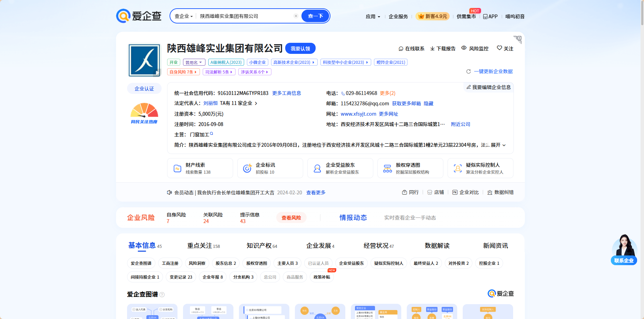
Task: Expand the company 简介 with 展开
Action: [498, 145]
